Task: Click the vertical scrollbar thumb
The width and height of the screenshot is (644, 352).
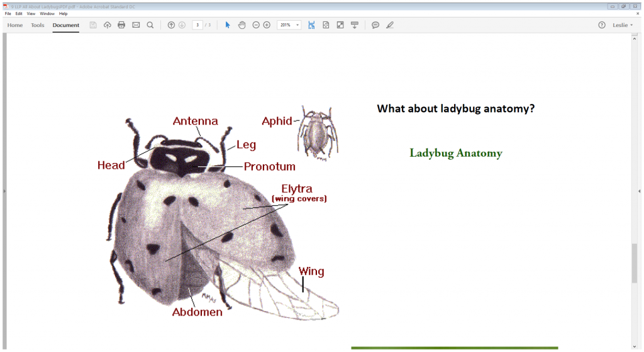Action: (x=634, y=263)
